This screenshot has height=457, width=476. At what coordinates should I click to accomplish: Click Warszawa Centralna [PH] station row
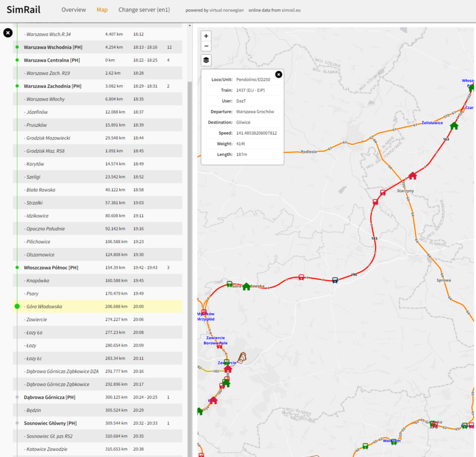[x=52, y=60]
